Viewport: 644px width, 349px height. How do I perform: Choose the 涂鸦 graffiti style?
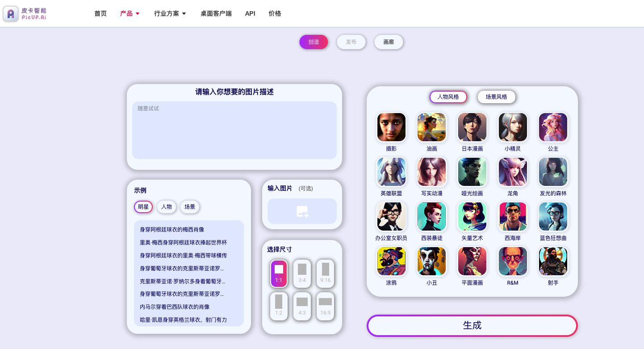tap(391, 261)
